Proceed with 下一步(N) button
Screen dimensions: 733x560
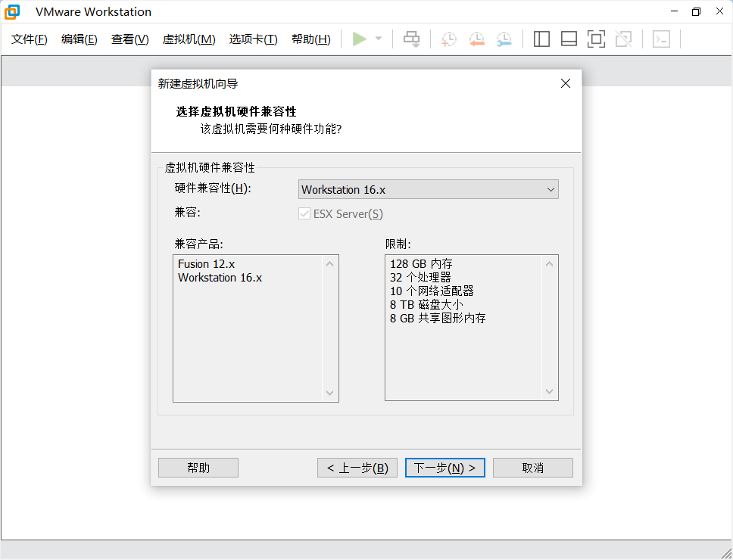pos(445,468)
